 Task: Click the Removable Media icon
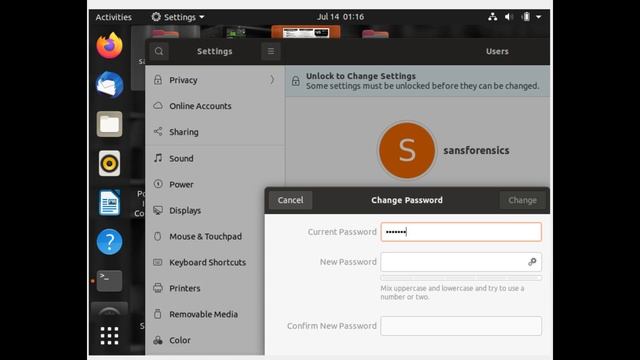158,314
